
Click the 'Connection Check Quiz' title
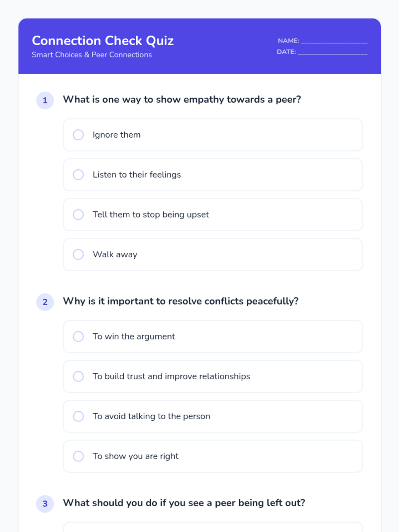[x=103, y=41]
